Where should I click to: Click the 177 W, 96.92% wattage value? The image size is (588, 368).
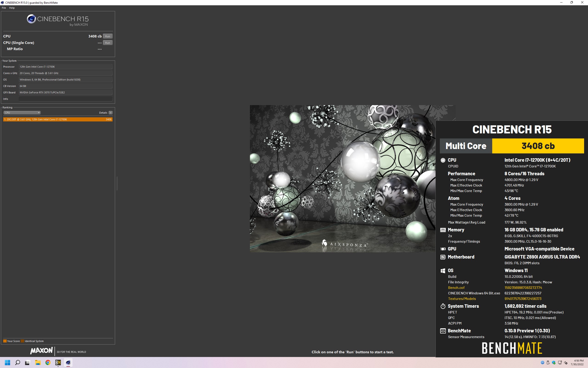515,222
